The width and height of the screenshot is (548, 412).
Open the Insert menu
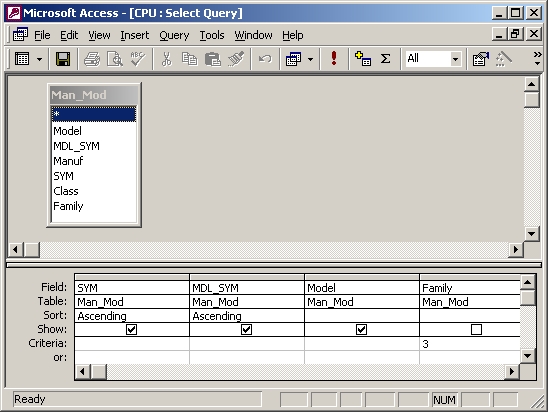(135, 35)
